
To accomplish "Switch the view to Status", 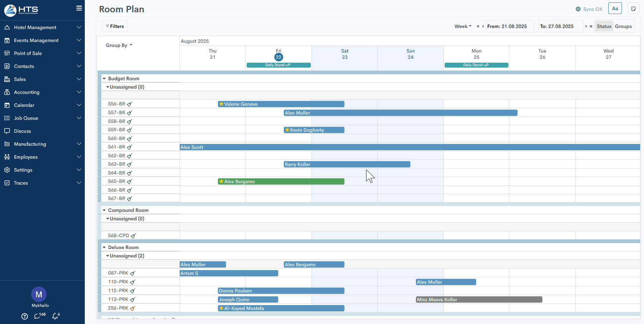I will pyautogui.click(x=604, y=26).
